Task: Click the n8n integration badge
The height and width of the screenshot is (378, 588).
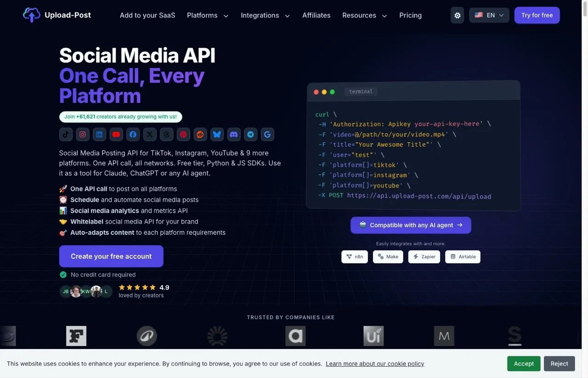Action: click(x=355, y=257)
